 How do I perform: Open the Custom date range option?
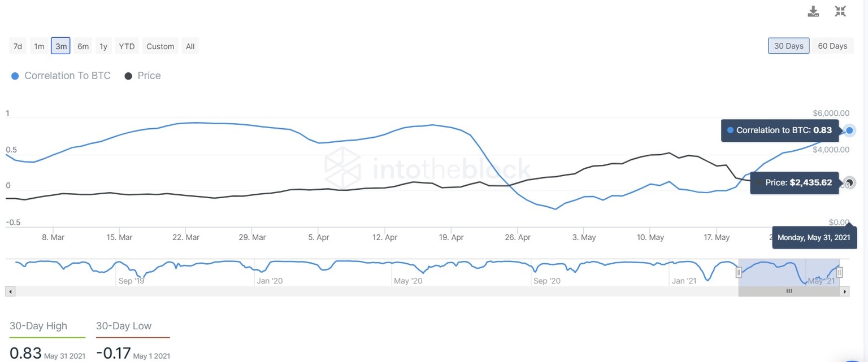click(x=160, y=46)
